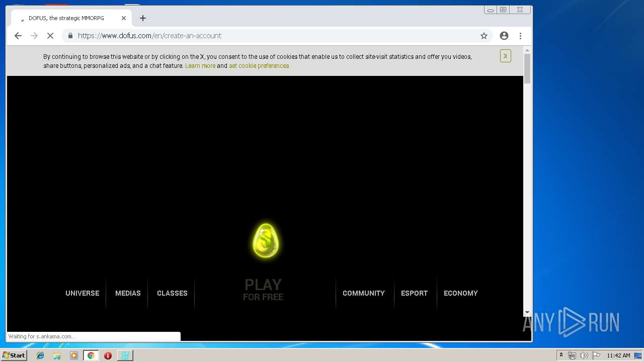The width and height of the screenshot is (644, 362).
Task: Open the CLASSES menu
Action: 172,293
